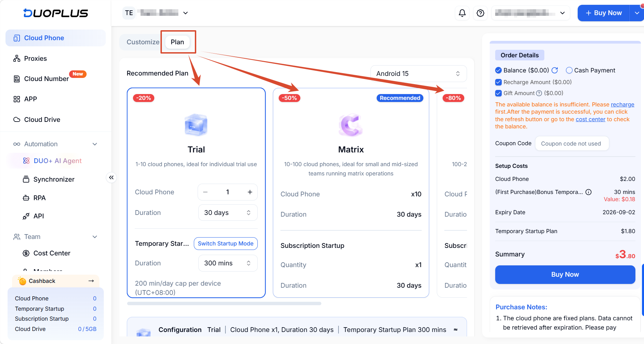This screenshot has height=344, width=644.
Task: Click the Cloud Phone sidebar icon
Action: coord(16,38)
